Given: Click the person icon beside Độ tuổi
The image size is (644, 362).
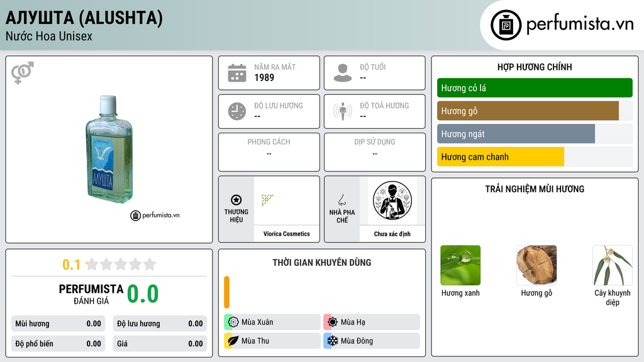Looking at the screenshot, I should click(343, 73).
